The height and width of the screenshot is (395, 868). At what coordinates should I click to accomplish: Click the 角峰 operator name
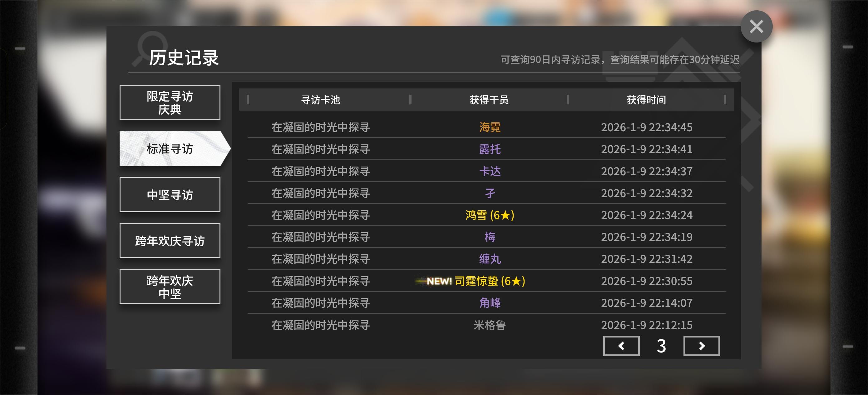pos(490,303)
